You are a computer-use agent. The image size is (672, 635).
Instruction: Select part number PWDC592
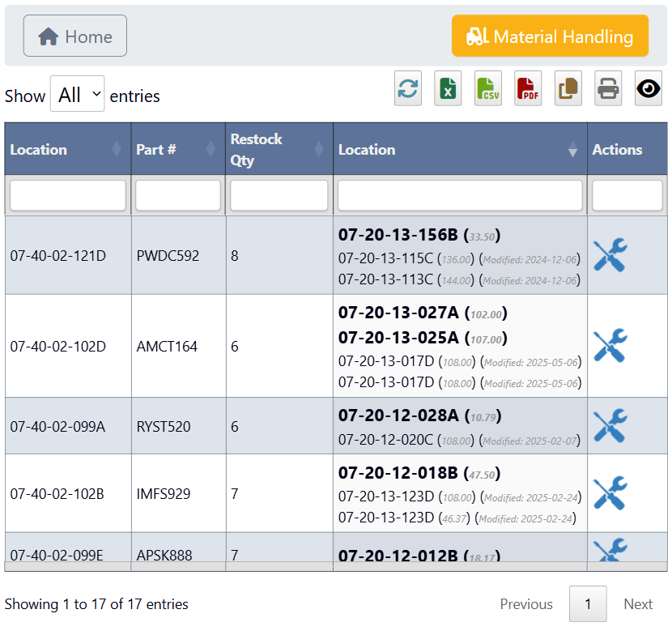[x=168, y=256]
